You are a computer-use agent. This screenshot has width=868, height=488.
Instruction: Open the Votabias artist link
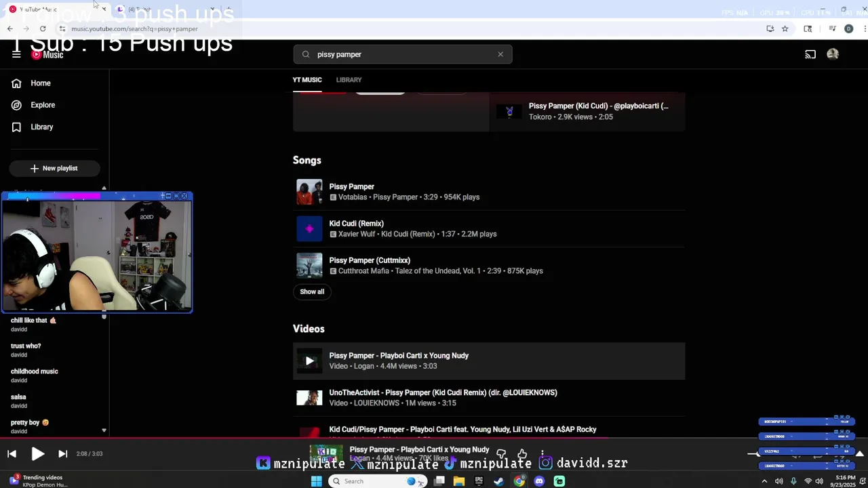(x=353, y=197)
